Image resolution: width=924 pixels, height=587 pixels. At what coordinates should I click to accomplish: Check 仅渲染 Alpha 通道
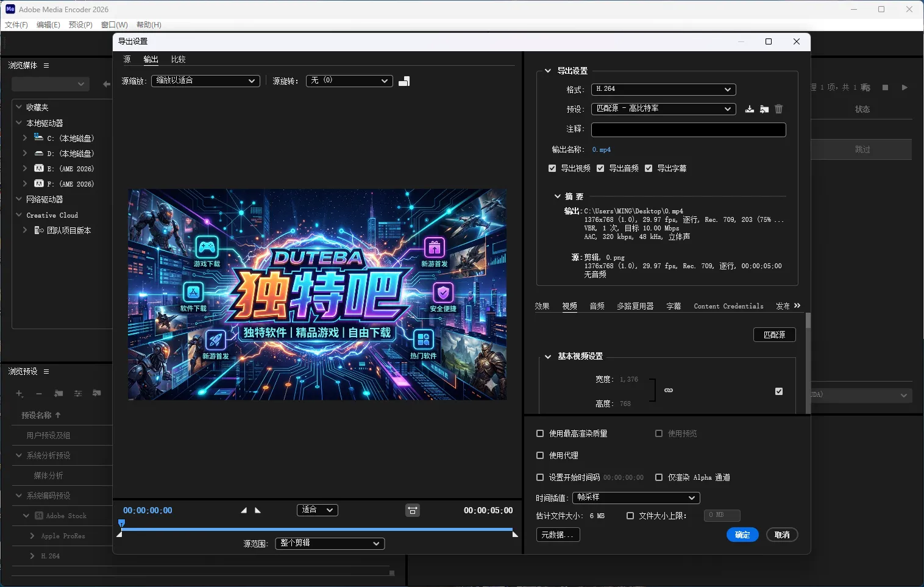(659, 477)
